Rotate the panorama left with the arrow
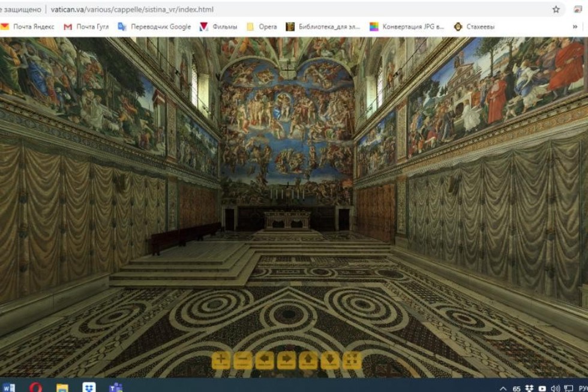This screenshot has height=392, width=588. [265, 360]
